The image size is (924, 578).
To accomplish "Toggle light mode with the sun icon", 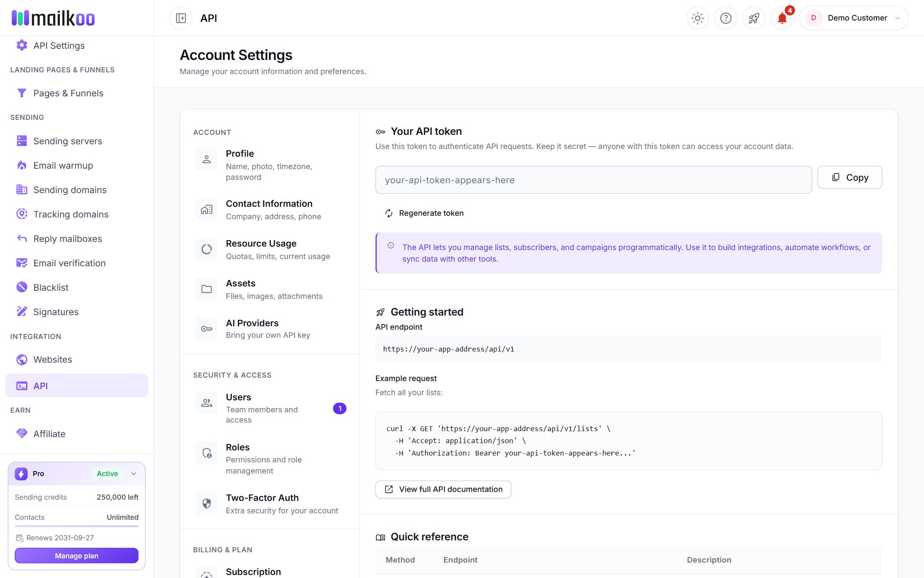I will [x=697, y=18].
